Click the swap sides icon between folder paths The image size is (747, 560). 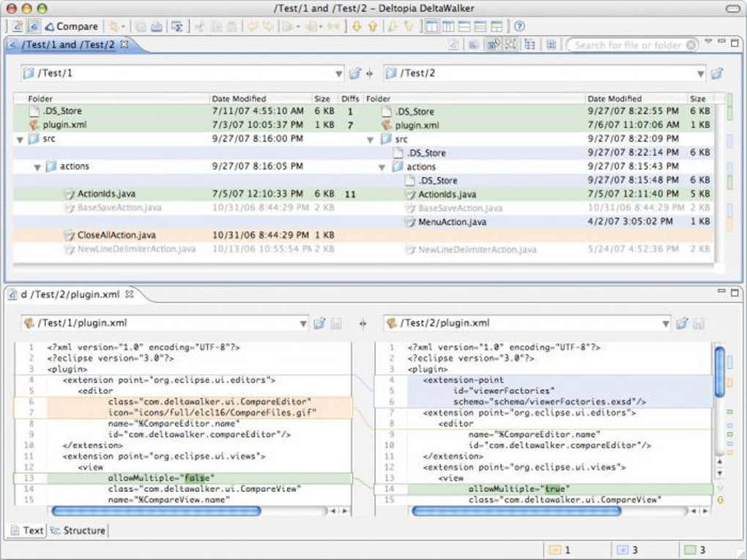pos(369,74)
